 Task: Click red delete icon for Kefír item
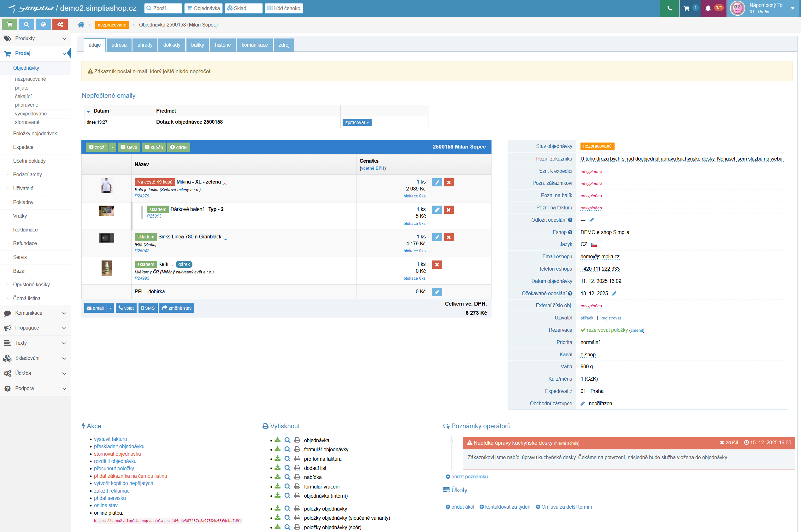[437, 265]
